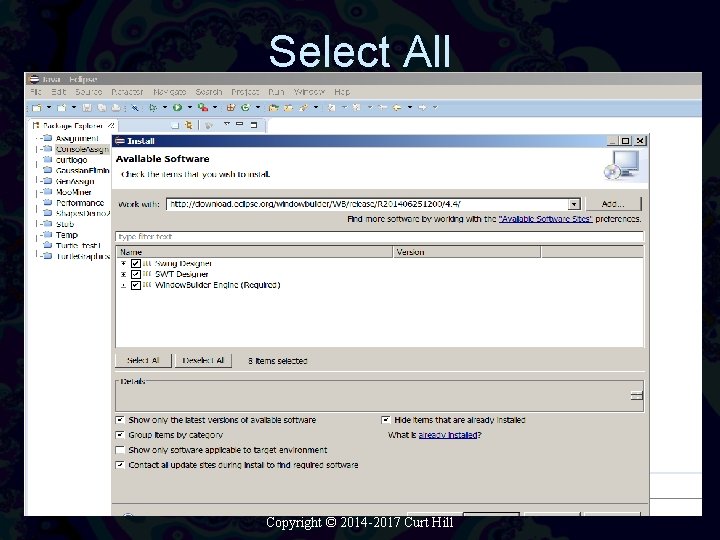Screen dimensions: 720x540
Task: Click the green Run toolbar icon
Action: (177, 108)
